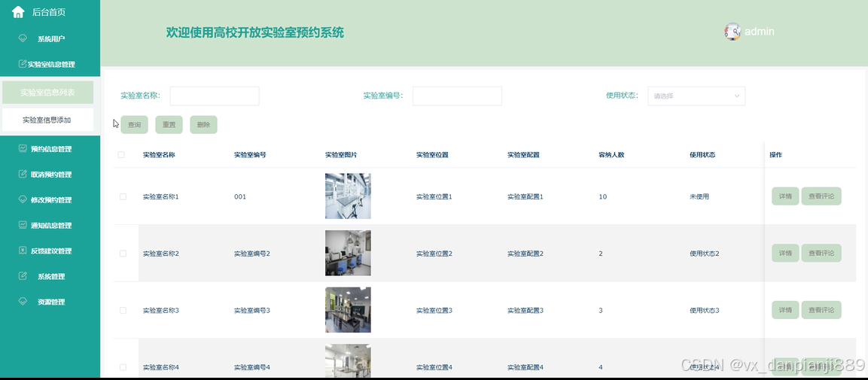Click the 实验室位置2 cell
The image size is (868, 380).
pos(434,254)
